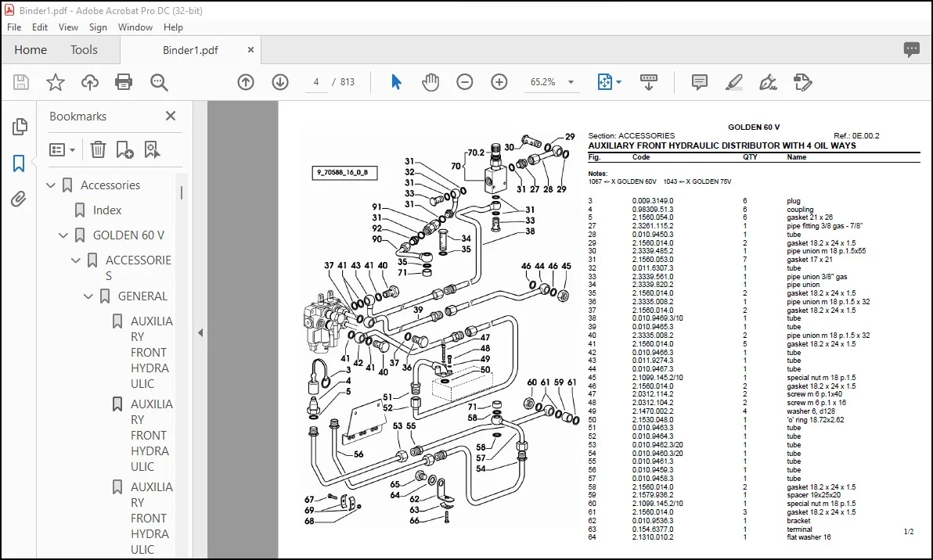Image resolution: width=933 pixels, height=560 pixels.
Task: Open the Edit menu
Action: tap(40, 27)
